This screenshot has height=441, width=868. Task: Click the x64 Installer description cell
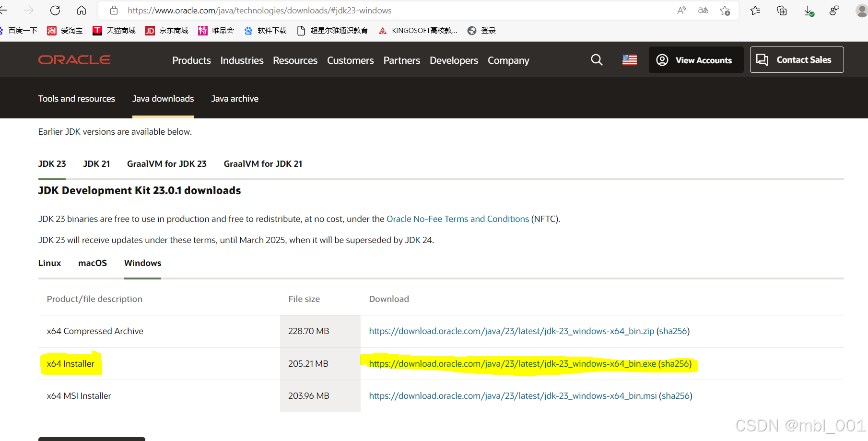pyautogui.click(x=159, y=364)
